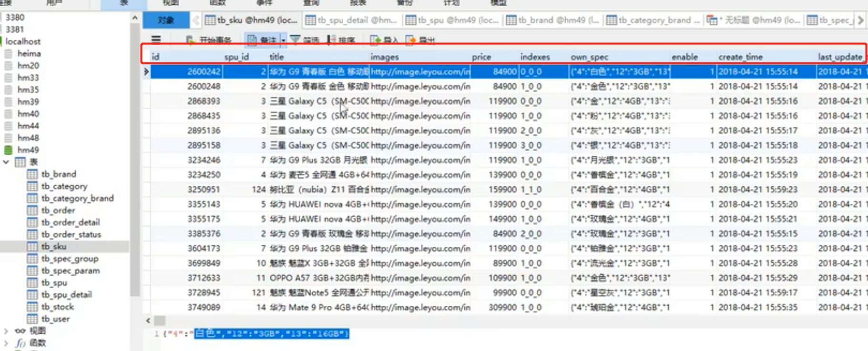868x351 pixels.
Task: Open the memo button dropdown arrow
Action: coord(283,40)
